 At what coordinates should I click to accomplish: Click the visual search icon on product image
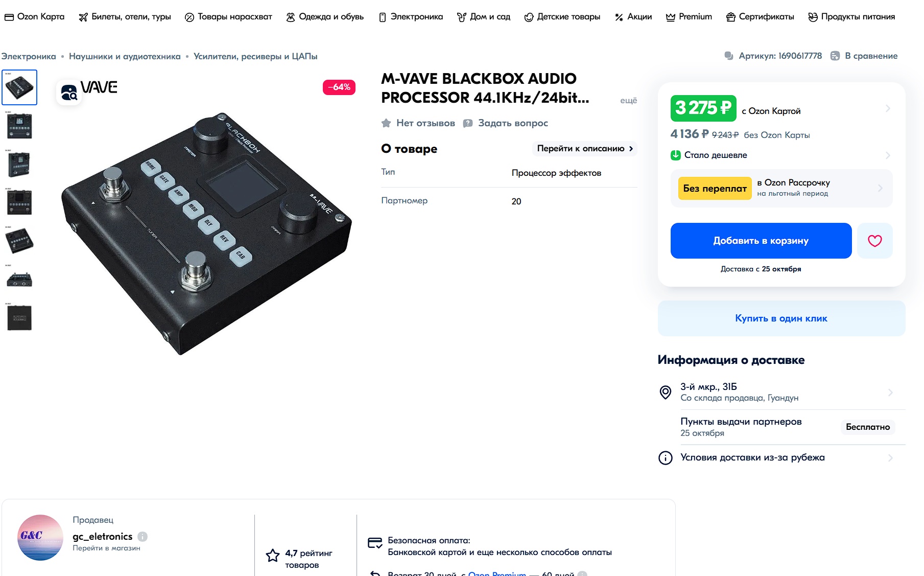click(69, 93)
